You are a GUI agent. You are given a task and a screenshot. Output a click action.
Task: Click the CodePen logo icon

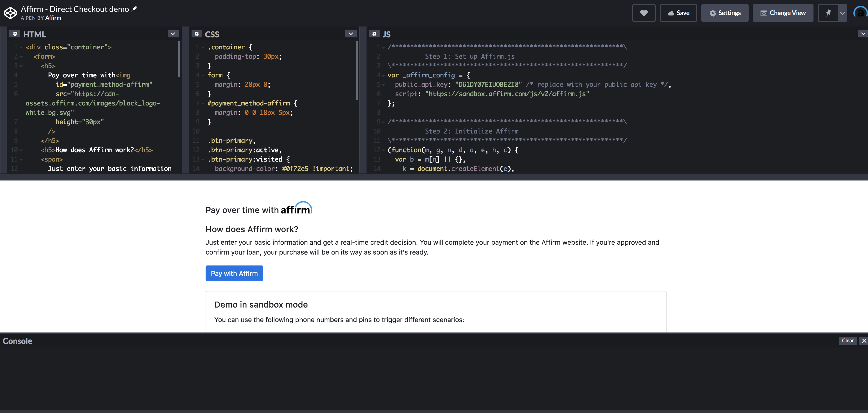10,13
